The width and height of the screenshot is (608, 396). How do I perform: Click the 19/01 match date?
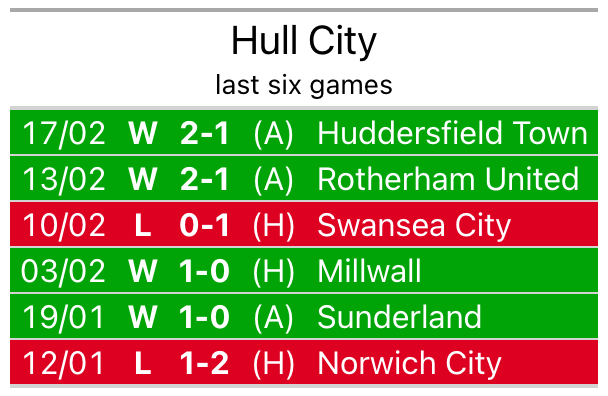click(63, 317)
